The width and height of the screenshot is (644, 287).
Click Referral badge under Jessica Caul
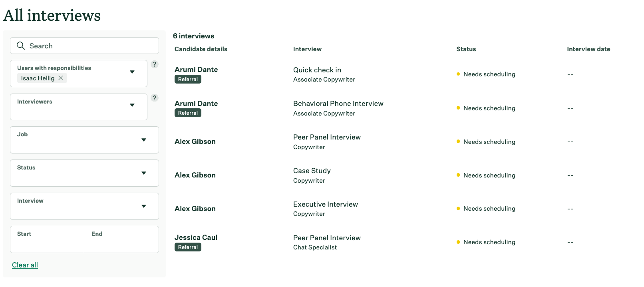[188, 247]
